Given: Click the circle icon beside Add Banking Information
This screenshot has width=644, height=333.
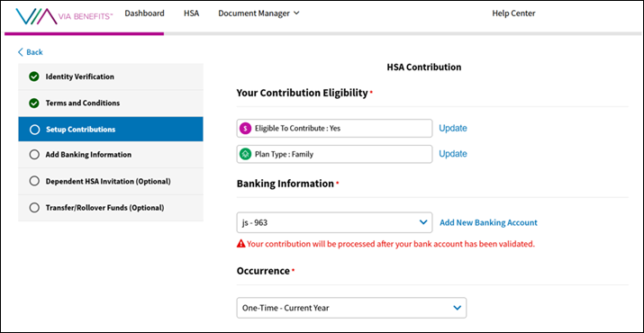Looking at the screenshot, I should (x=34, y=155).
